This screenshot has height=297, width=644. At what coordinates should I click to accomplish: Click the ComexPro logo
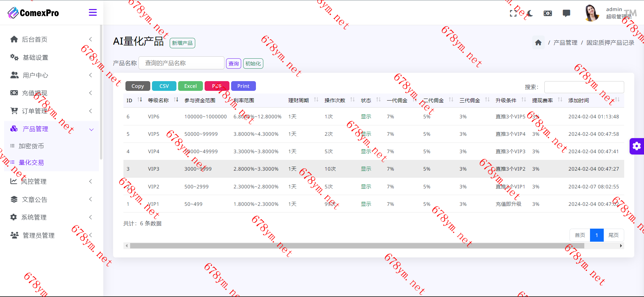pyautogui.click(x=33, y=13)
